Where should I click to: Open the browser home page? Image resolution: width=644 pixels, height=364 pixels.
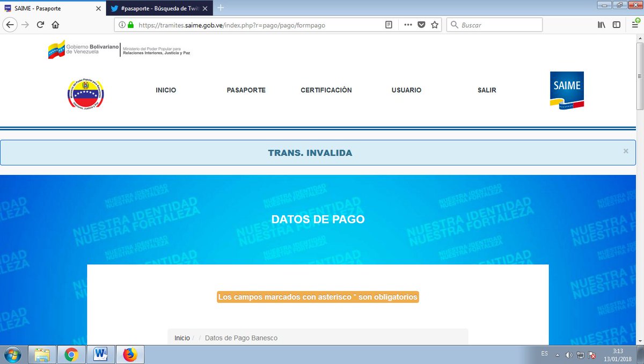(x=55, y=25)
